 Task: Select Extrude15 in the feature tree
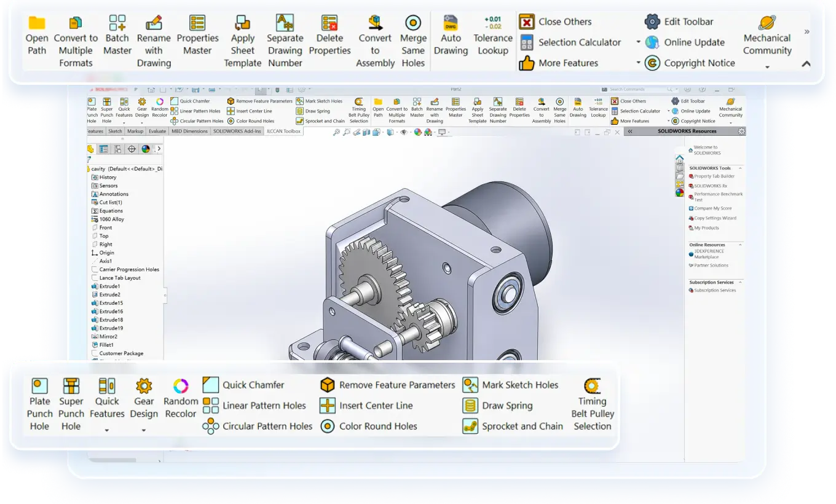pos(107,303)
